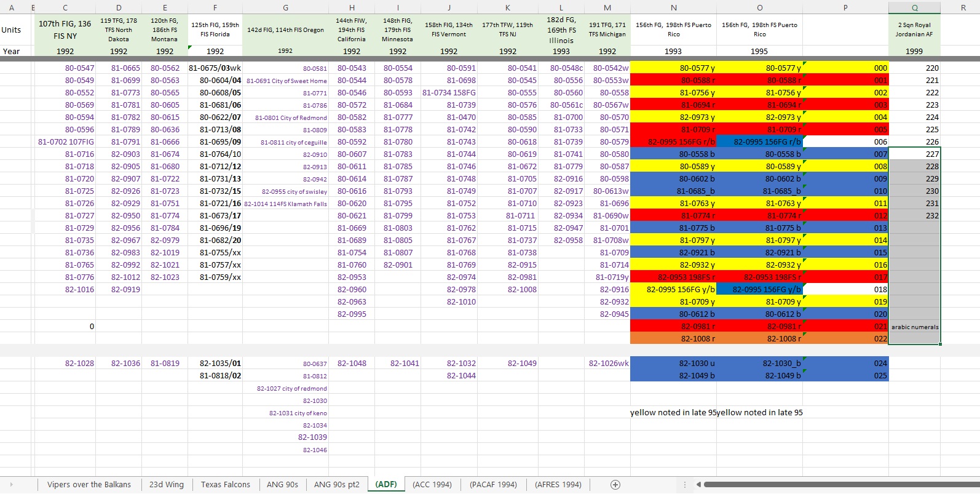Select cell 81-0691 City of Sweet Home
Image resolution: width=980 pixels, height=494 pixels.
285,81
